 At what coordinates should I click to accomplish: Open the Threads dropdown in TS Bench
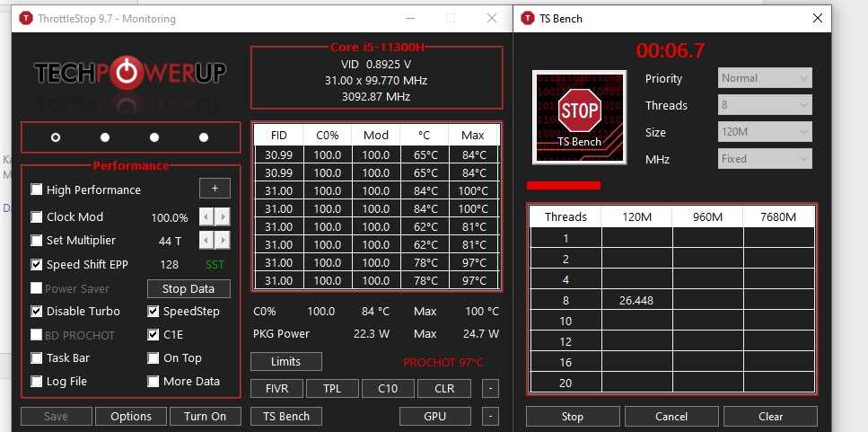tap(765, 105)
